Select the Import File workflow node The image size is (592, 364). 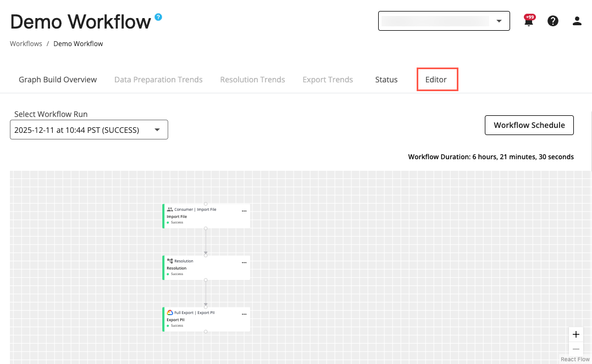tap(206, 216)
